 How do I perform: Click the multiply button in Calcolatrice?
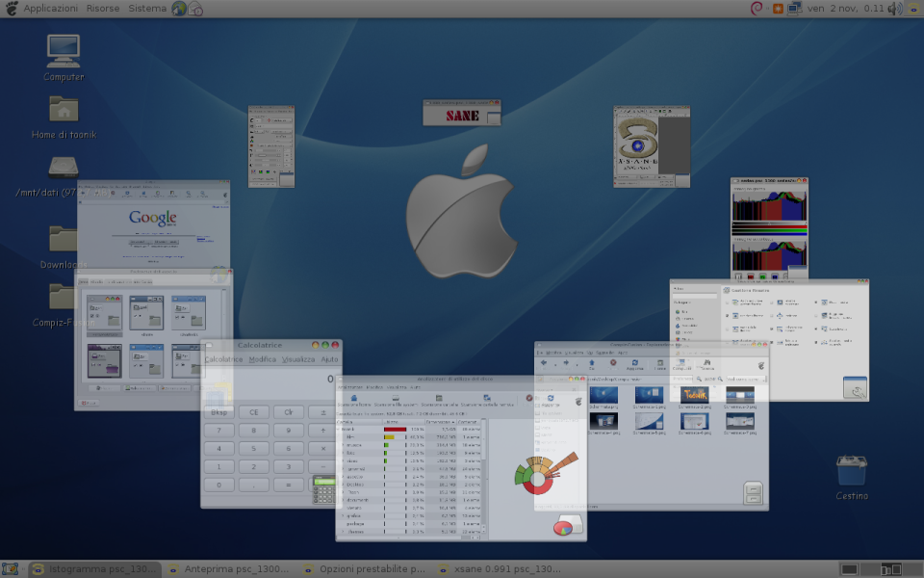tap(323, 449)
